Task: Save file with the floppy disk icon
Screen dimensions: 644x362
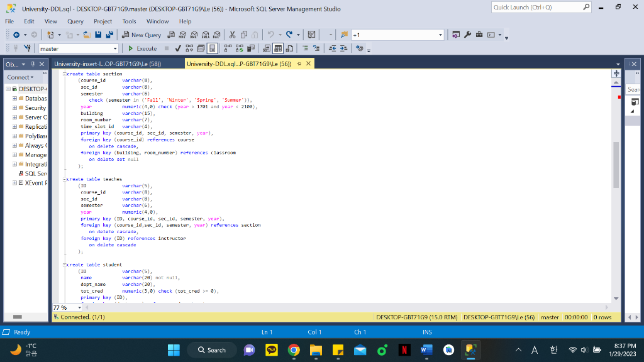Action: (98, 35)
